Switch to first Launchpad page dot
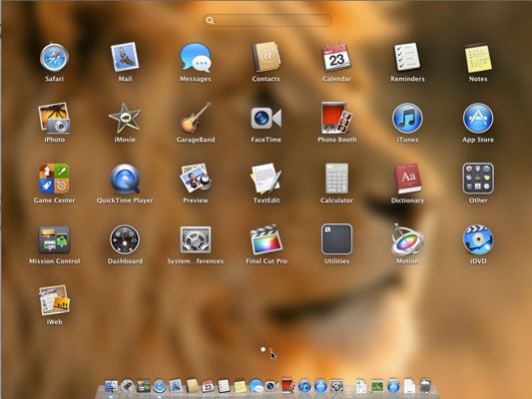This screenshot has height=399, width=532. point(263,349)
